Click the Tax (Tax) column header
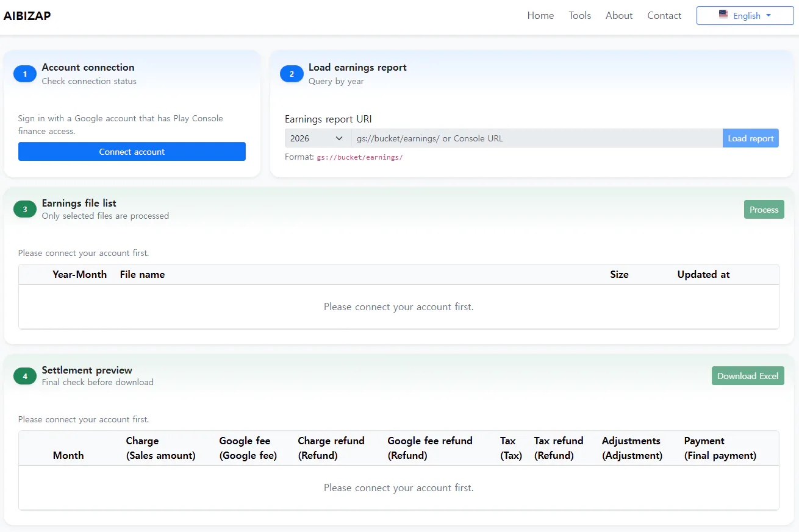The height and width of the screenshot is (532, 799). point(511,448)
